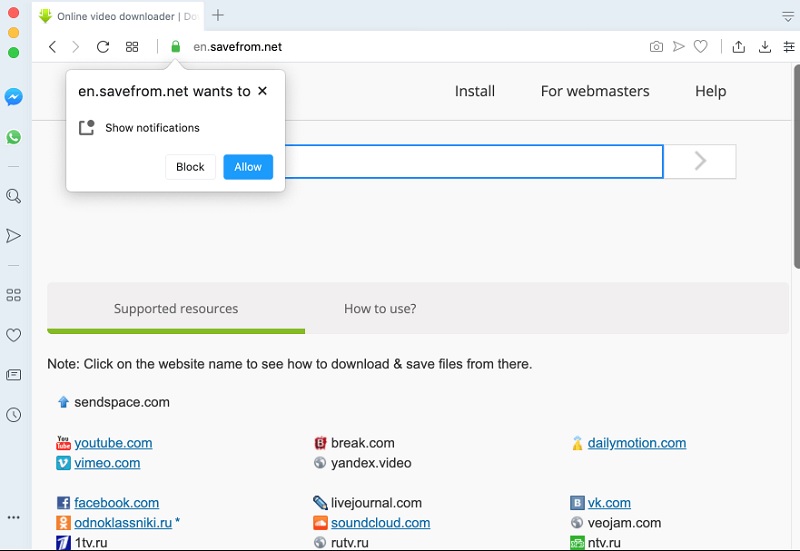Go back to the previous page
Screen dimensions: 800x551
click(x=53, y=47)
